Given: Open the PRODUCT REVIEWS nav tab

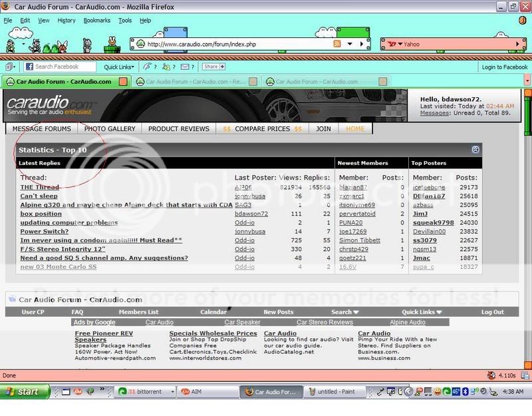Looking at the screenshot, I should click(x=179, y=128).
